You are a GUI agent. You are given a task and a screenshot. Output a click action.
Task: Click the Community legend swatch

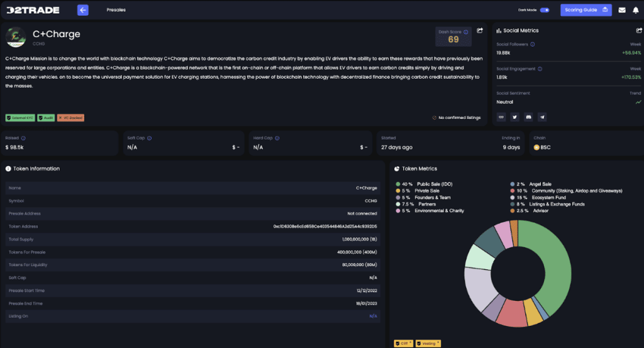click(x=513, y=191)
